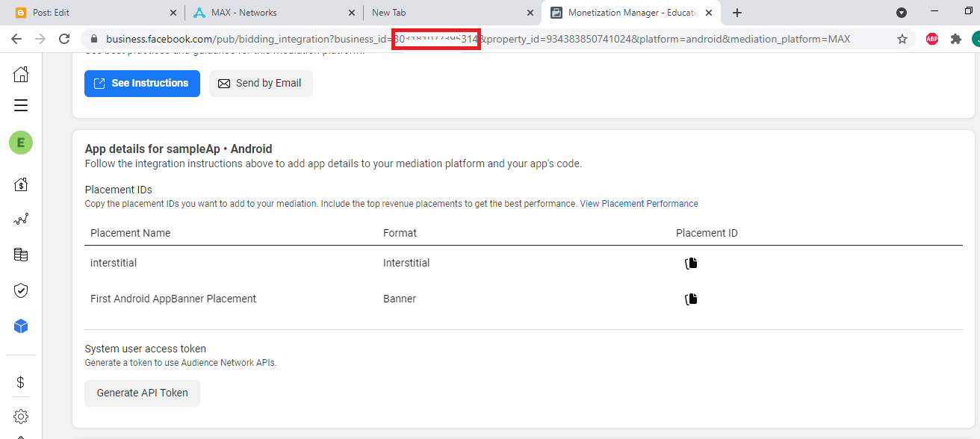Open the dollar sign payout icon
980x439 pixels.
[x=21, y=382]
